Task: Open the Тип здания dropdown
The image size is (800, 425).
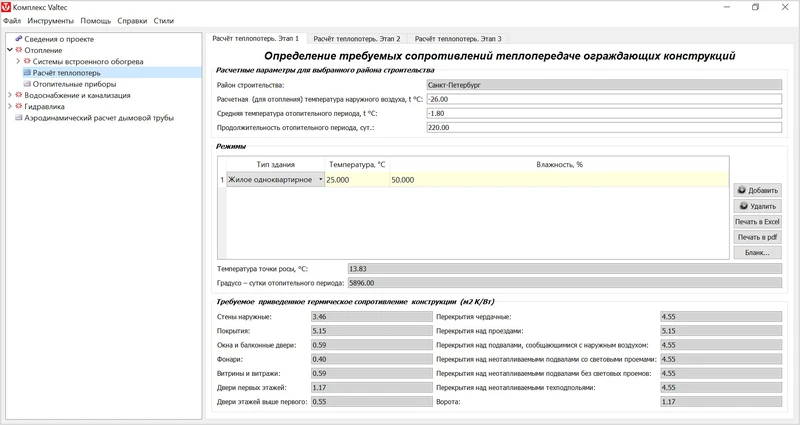Action: [321, 180]
